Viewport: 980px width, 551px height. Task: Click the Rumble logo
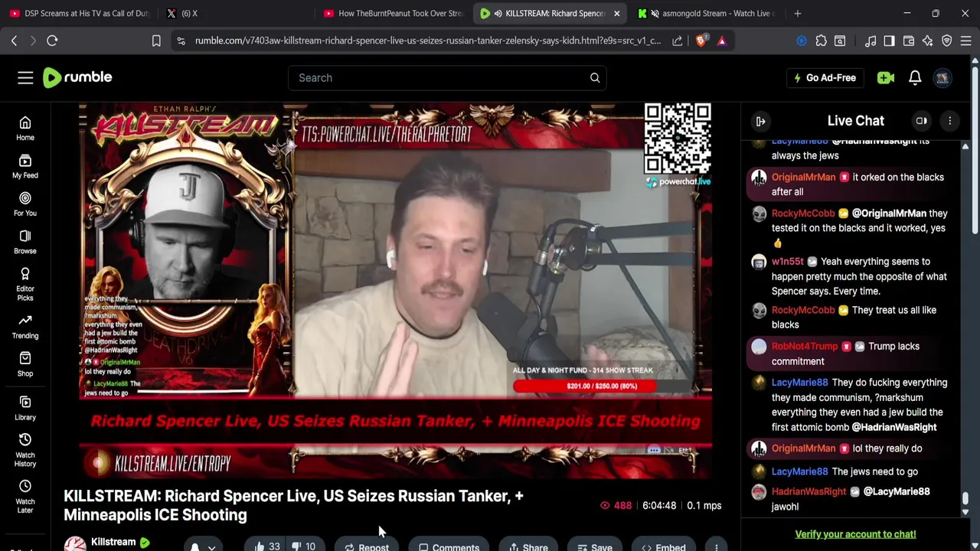click(77, 77)
